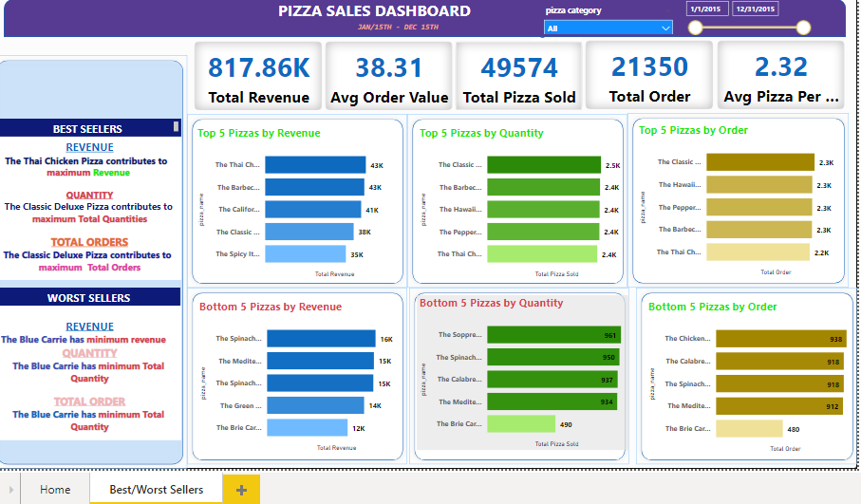Screen dimensions: 861x504
Task: Click the end date field 12/31/2015
Action: (756, 9)
